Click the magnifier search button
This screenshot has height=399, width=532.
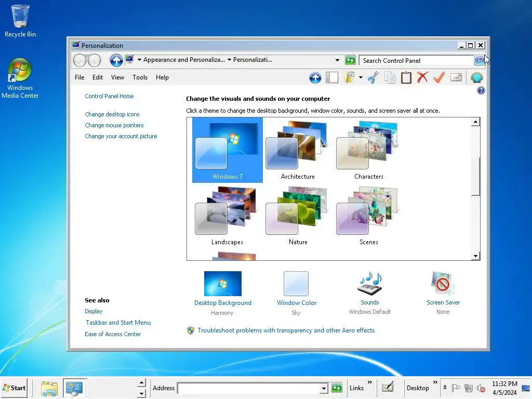479,60
